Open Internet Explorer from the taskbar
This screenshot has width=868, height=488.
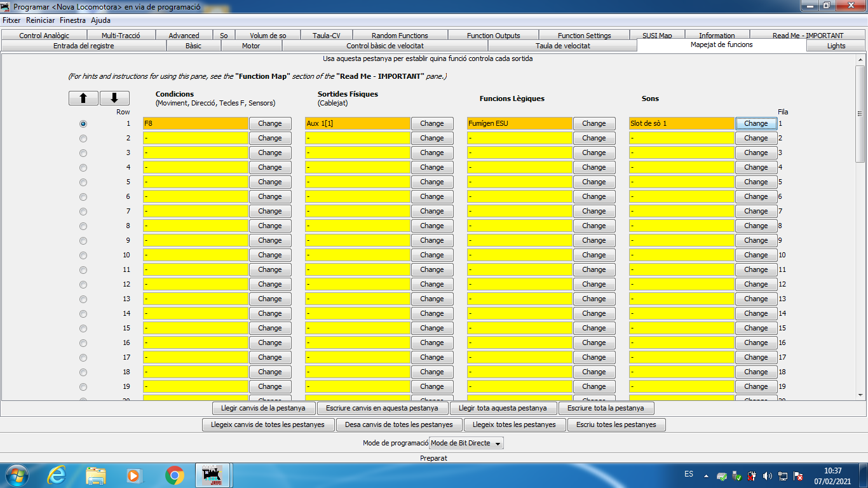coord(57,475)
